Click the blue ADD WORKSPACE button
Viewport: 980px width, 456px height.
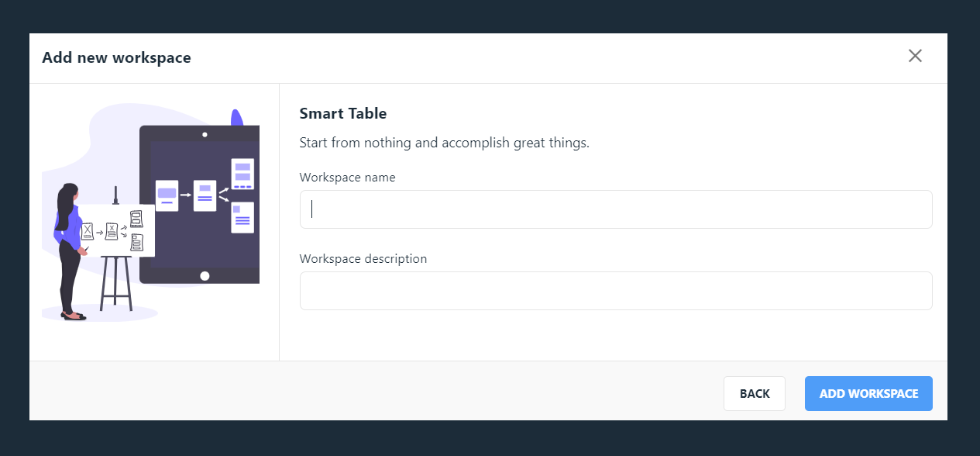[868, 393]
